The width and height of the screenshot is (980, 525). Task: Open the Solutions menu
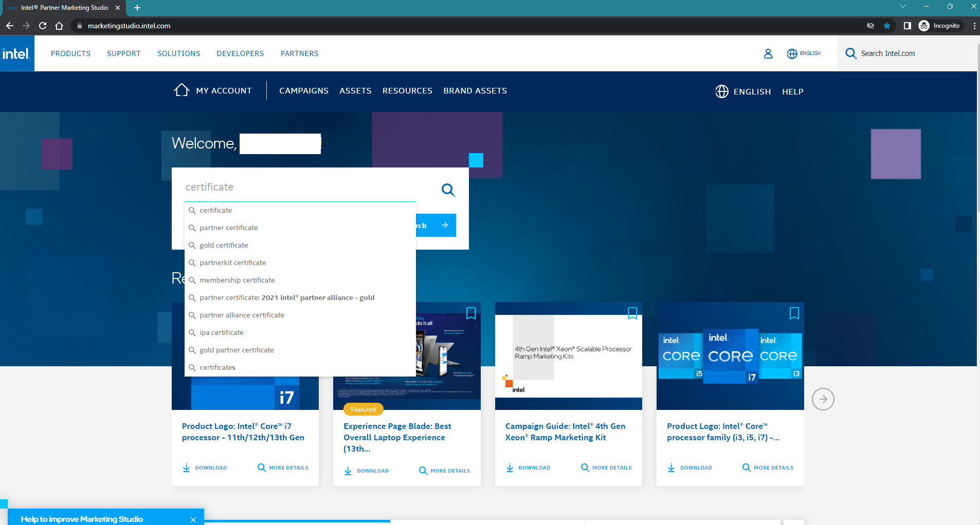pyautogui.click(x=179, y=53)
